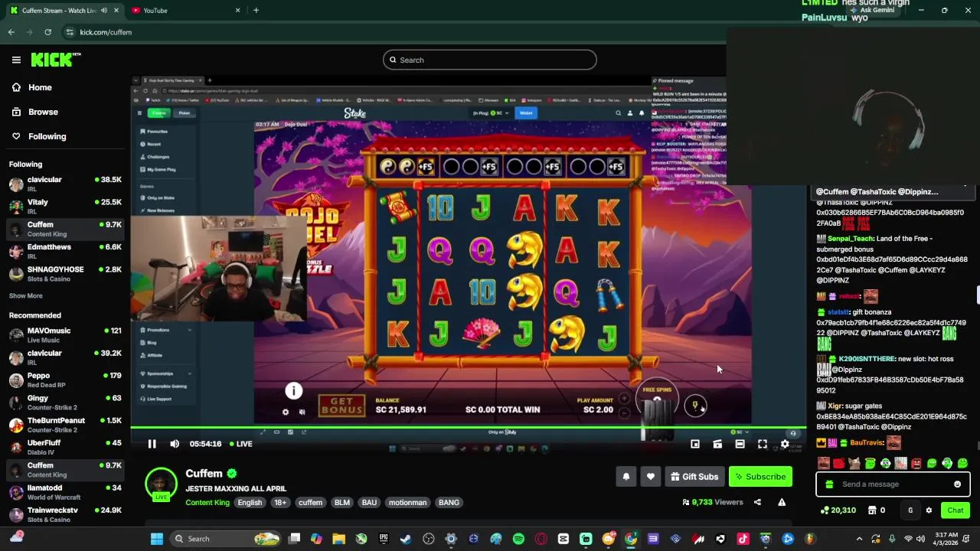Click the heart follow button
980x551 pixels.
pos(651,477)
